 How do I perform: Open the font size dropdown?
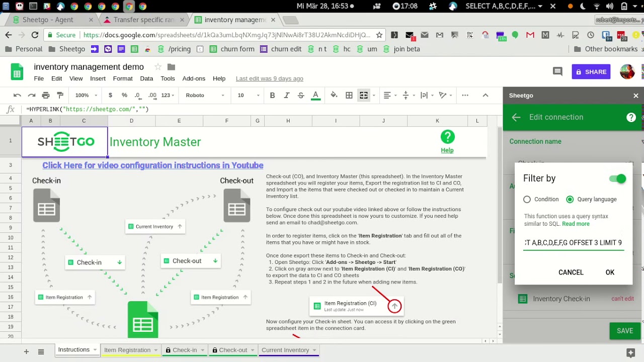tap(249, 95)
